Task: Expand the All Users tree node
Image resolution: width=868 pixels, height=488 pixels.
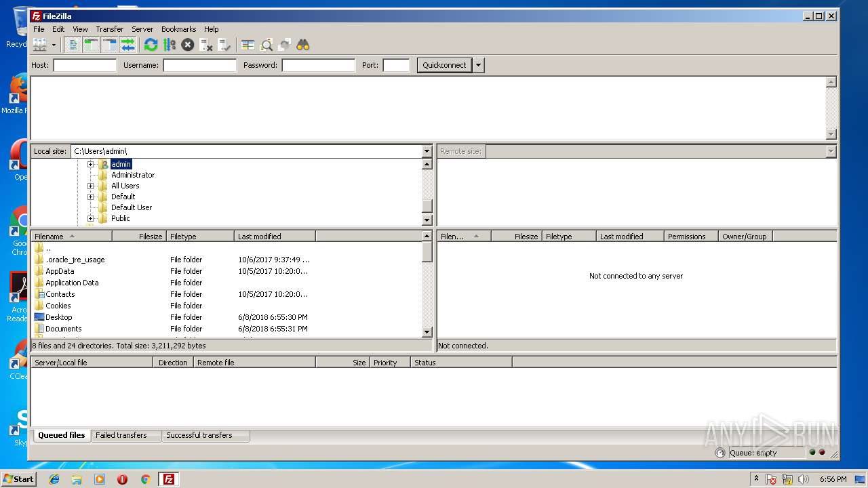Action: pos(90,186)
